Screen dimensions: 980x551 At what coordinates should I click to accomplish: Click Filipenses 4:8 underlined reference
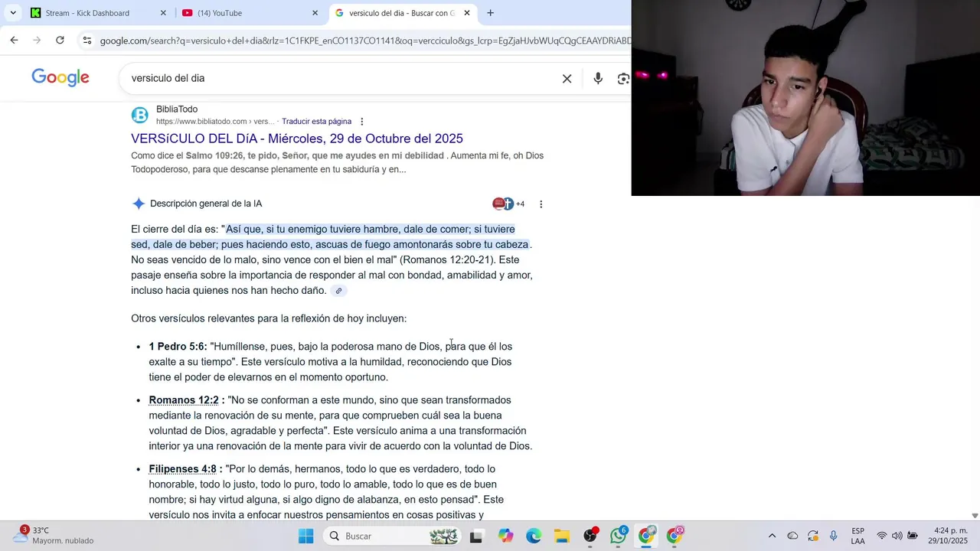tap(183, 469)
